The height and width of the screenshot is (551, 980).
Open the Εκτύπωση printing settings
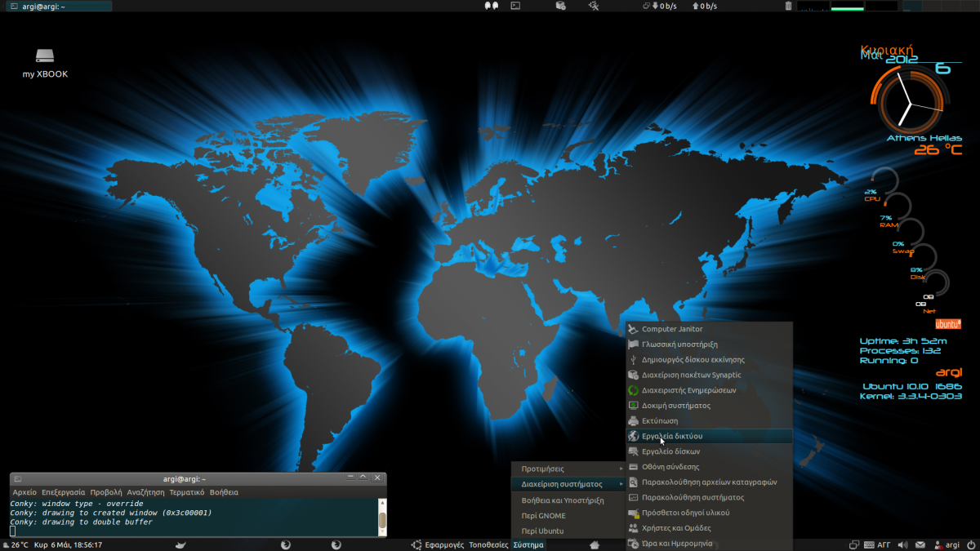pyautogui.click(x=709, y=420)
